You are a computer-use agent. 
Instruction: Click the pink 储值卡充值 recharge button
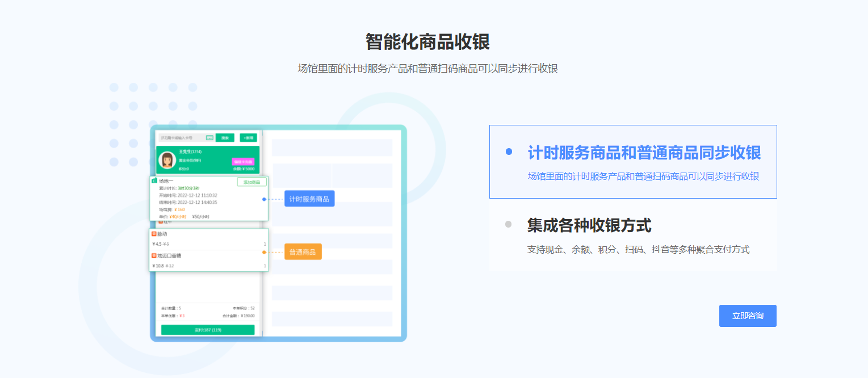pyautogui.click(x=244, y=161)
